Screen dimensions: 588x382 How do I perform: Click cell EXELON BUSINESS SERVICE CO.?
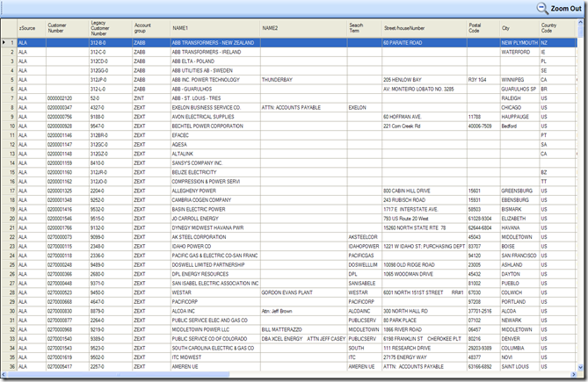tap(215, 107)
